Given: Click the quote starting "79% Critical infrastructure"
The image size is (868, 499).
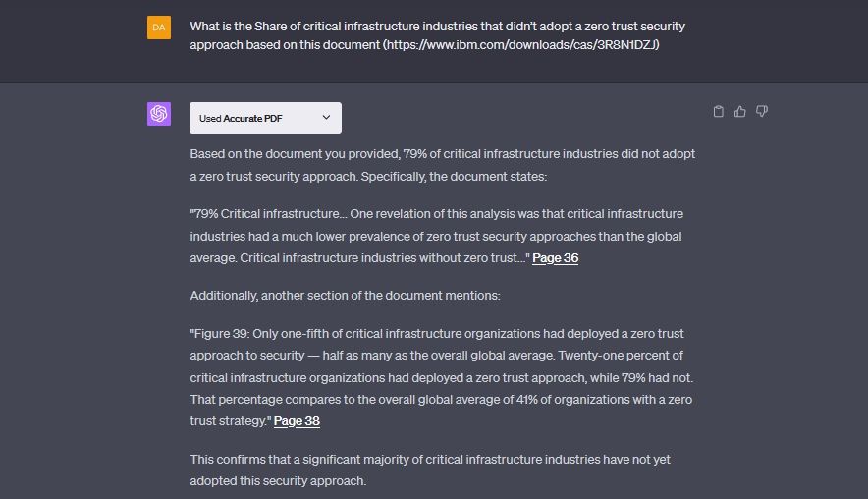Looking at the screenshot, I should (x=436, y=236).
